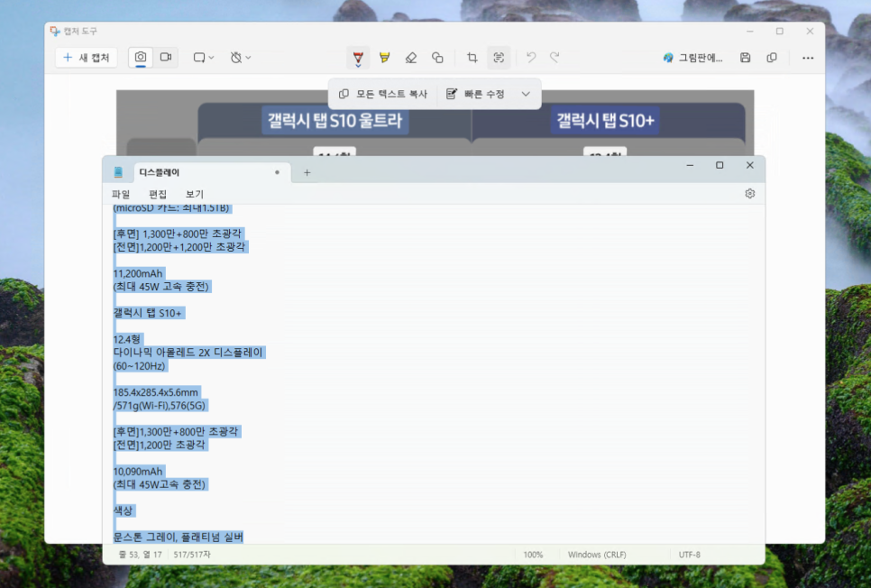Copy the capture to the clipboard
Screen dimensions: 871x588
(772, 57)
